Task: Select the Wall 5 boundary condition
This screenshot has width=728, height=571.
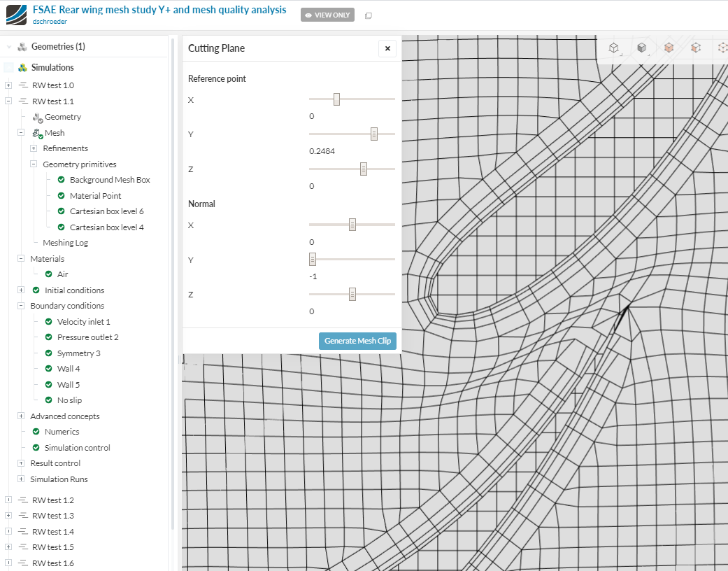Action: pos(69,385)
